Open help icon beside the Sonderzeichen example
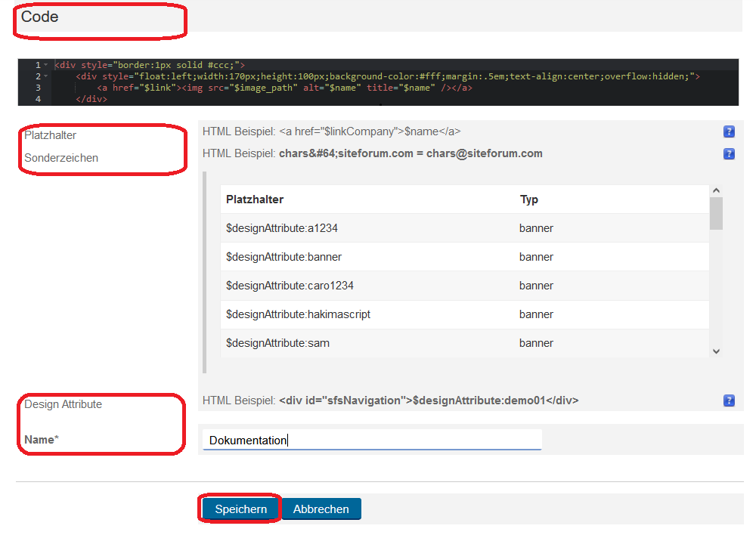This screenshot has height=535, width=756. click(x=729, y=153)
